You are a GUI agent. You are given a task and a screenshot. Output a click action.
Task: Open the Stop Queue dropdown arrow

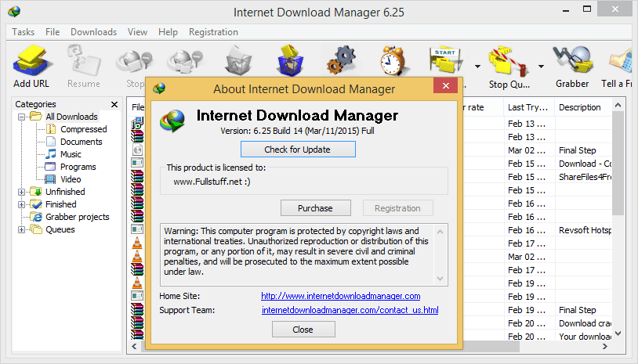point(541,67)
